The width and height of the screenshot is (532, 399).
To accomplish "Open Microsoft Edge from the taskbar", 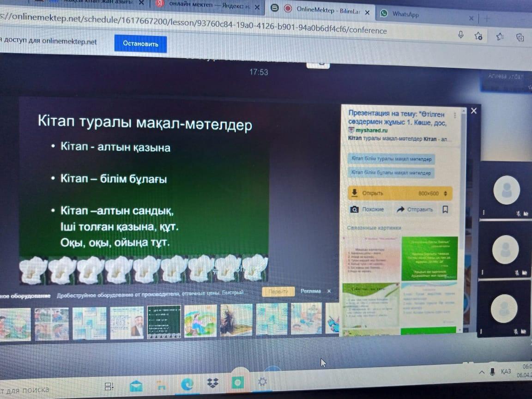I will click(x=187, y=383).
